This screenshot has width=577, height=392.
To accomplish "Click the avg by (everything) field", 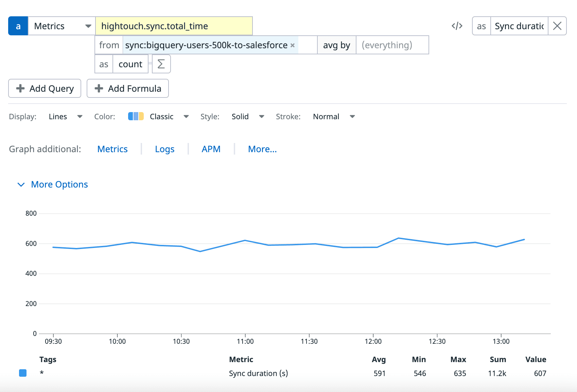I will [x=392, y=45].
